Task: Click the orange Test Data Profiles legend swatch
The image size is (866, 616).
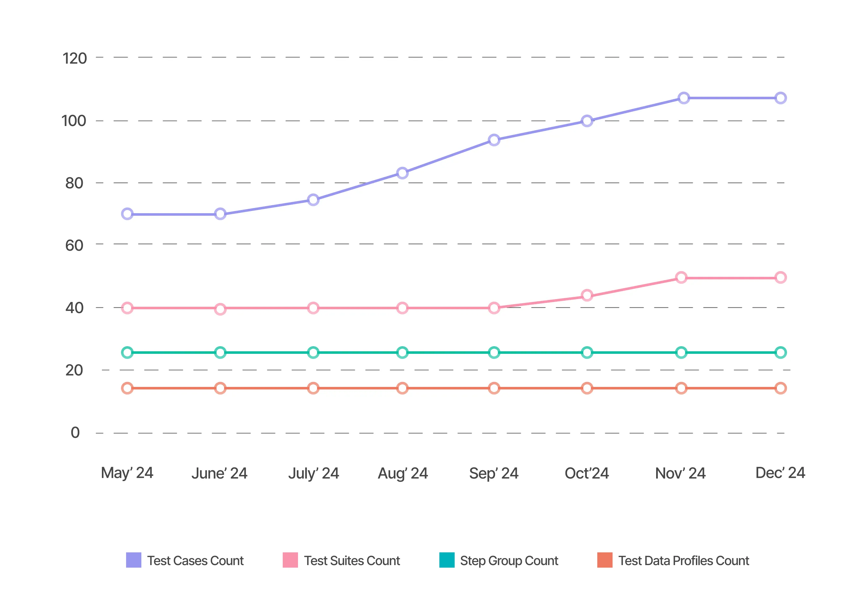Action: tap(605, 560)
